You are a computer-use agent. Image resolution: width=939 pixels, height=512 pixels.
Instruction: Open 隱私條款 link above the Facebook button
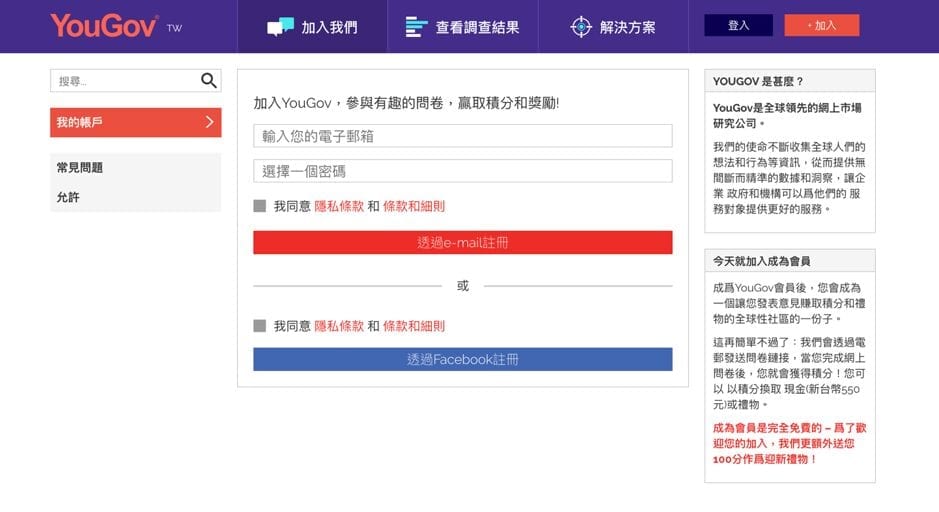(x=339, y=326)
